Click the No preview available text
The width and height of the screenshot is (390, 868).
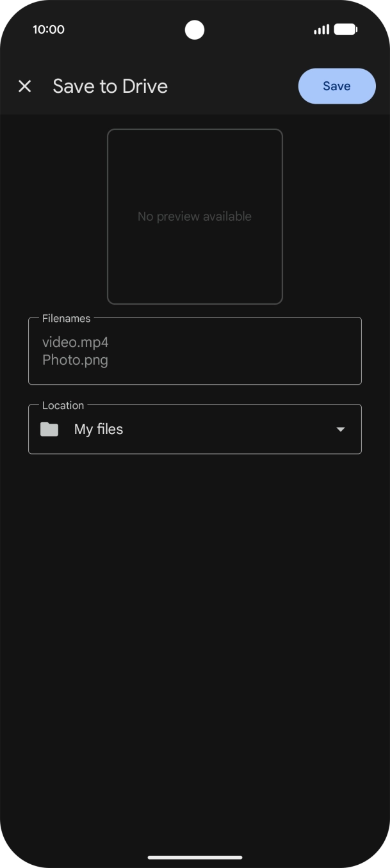coord(195,216)
